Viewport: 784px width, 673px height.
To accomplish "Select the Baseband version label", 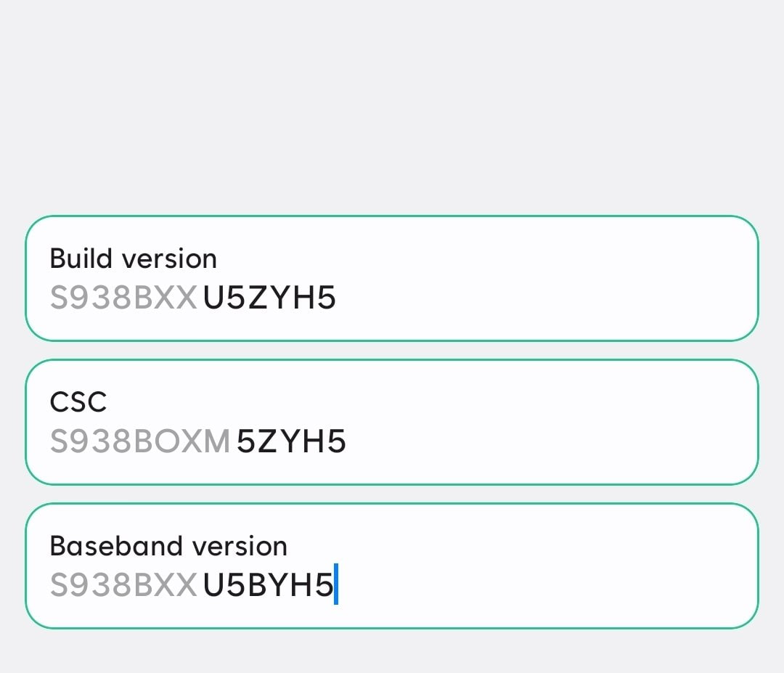I will pos(168,545).
